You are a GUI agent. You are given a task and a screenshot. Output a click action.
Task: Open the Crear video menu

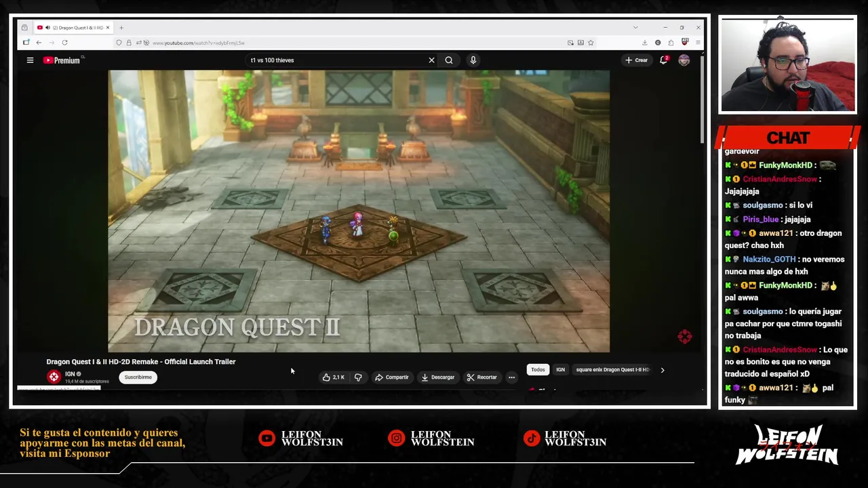[637, 60]
